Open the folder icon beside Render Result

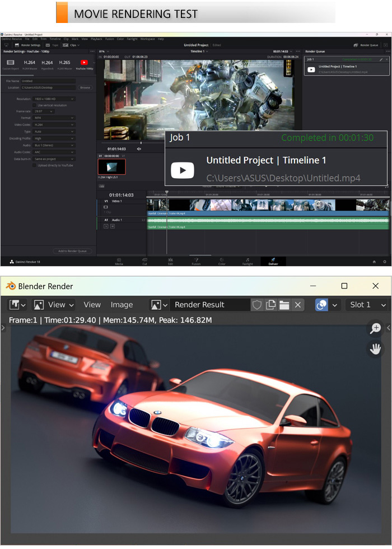(x=284, y=305)
